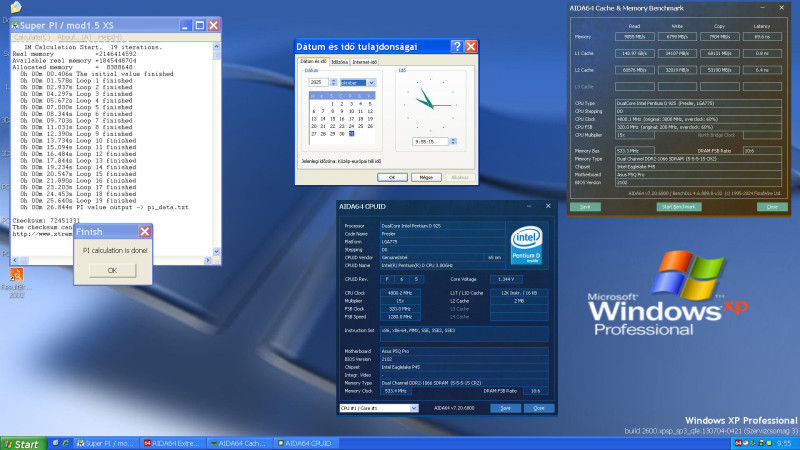The height and width of the screenshot is (450, 800).
Task: Switch to the Időzóna tab
Action: [x=339, y=62]
